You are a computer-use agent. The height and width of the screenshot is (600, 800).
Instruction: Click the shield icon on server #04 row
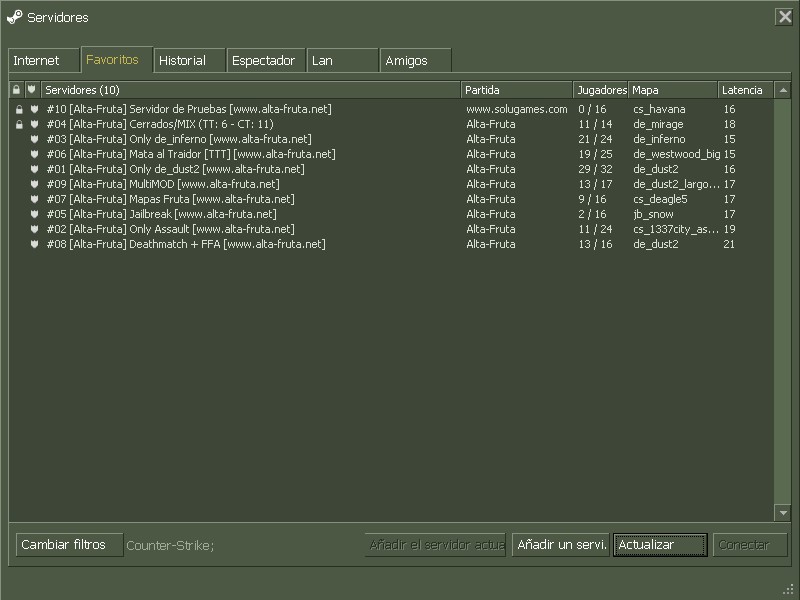(x=34, y=124)
